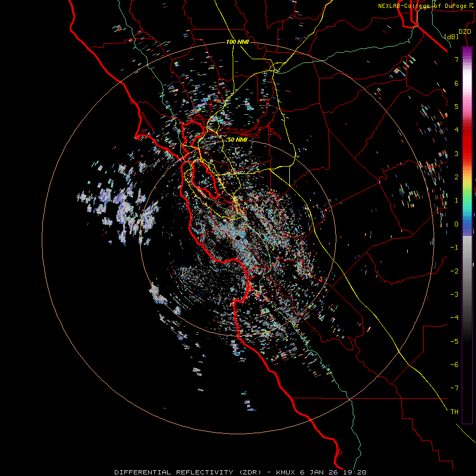Click the "-2" value on the color scale
The width and height of the screenshot is (476, 476).
[x=454, y=271]
